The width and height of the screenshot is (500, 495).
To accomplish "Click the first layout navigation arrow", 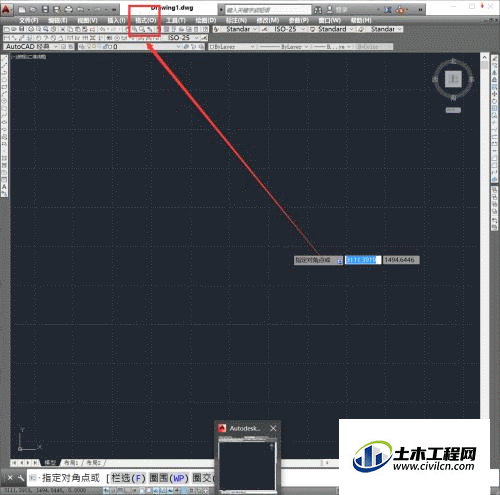I will click(x=14, y=463).
